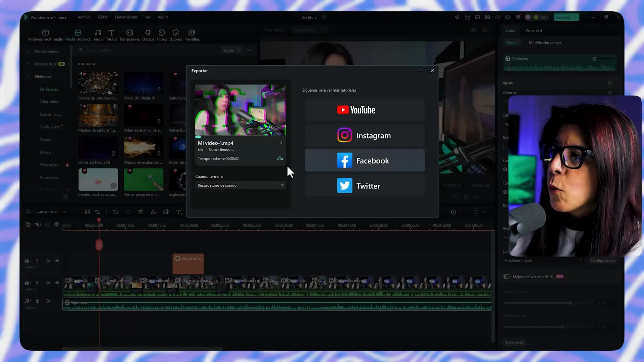Screen dimensions: 644x362
Task: Click the Optimista waveform zoom slider handle
Action: [594, 59]
